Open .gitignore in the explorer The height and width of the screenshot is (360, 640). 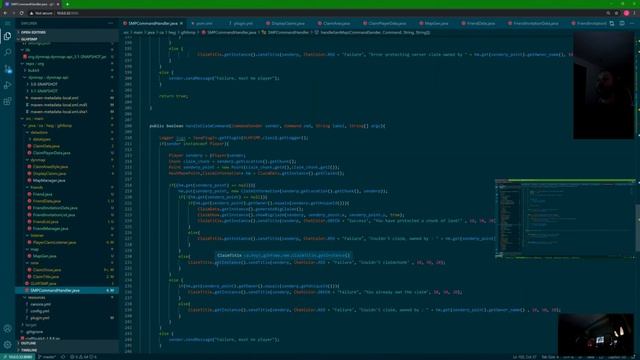point(67,332)
